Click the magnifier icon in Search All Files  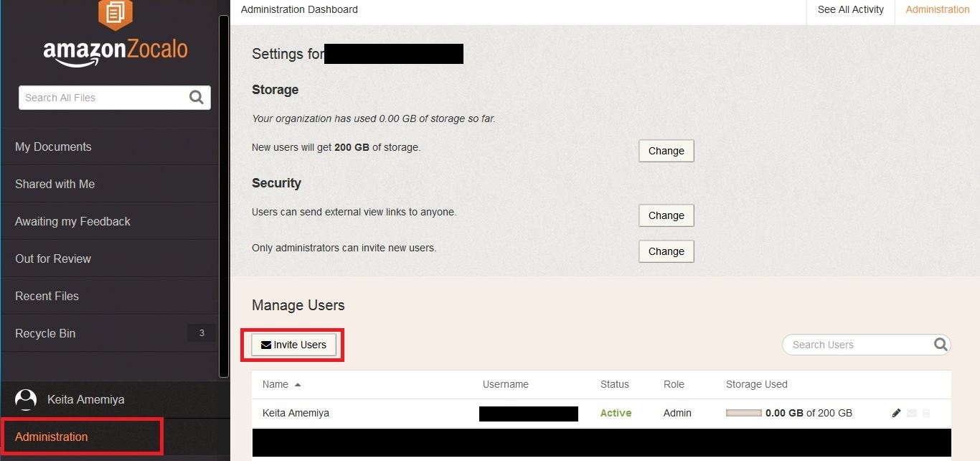tap(196, 98)
